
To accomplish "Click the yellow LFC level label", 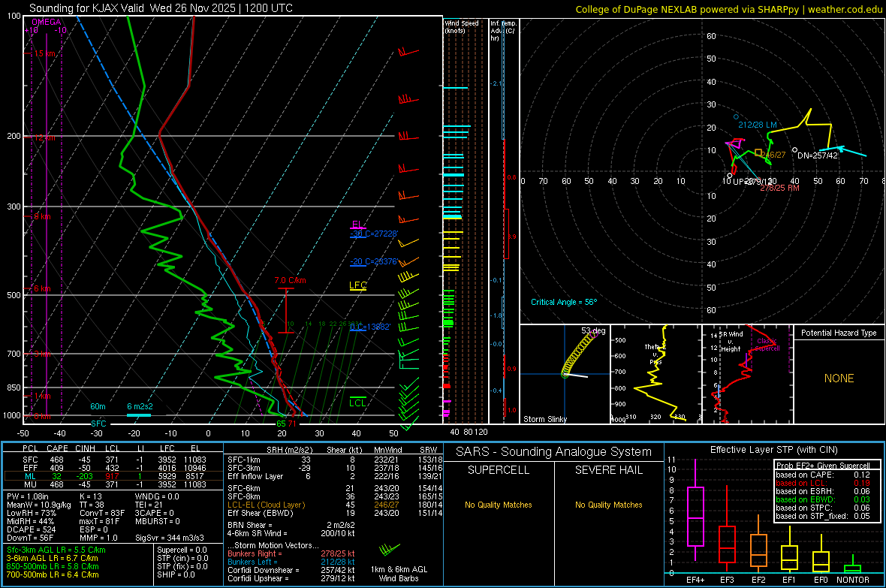I will point(357,285).
